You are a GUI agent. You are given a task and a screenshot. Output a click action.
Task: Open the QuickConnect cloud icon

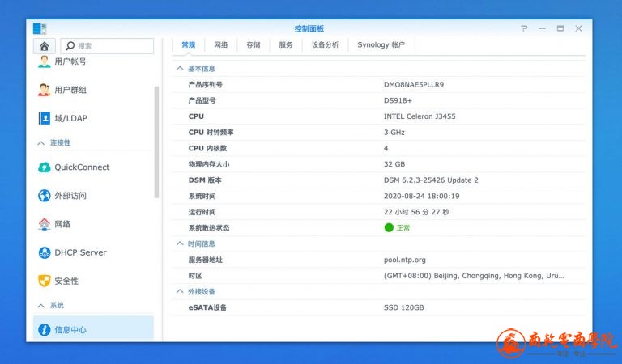pos(45,167)
